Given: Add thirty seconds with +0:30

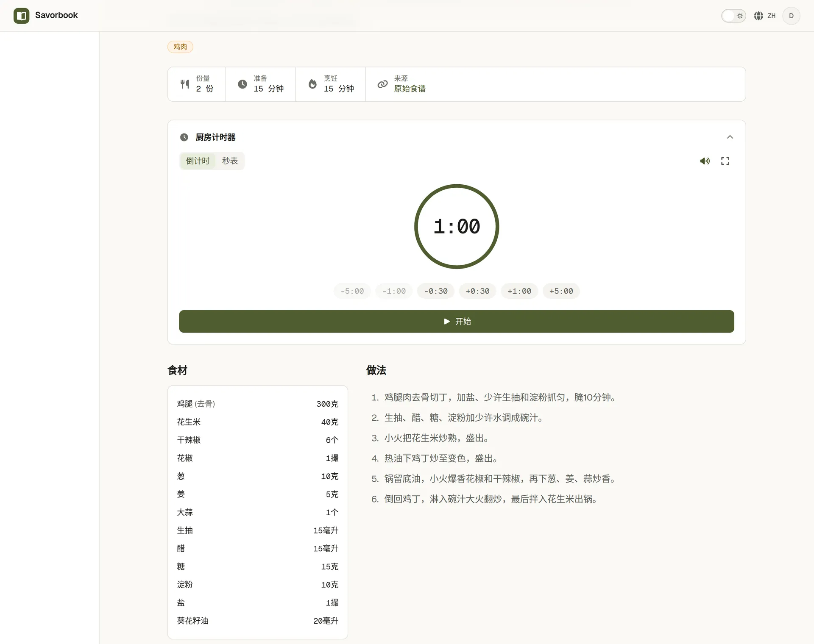Looking at the screenshot, I should 477,291.
